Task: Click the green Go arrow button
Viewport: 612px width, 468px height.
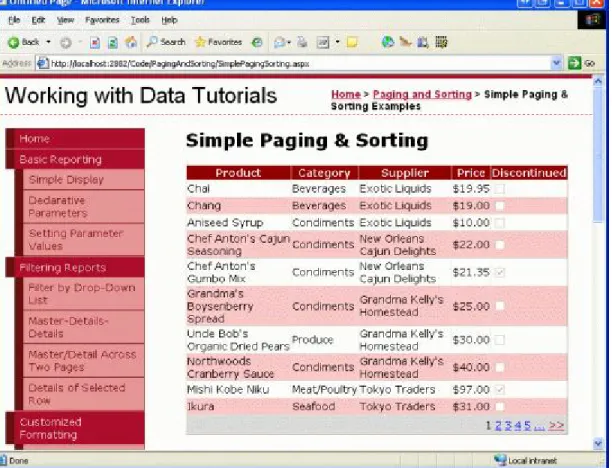Action: [x=575, y=63]
